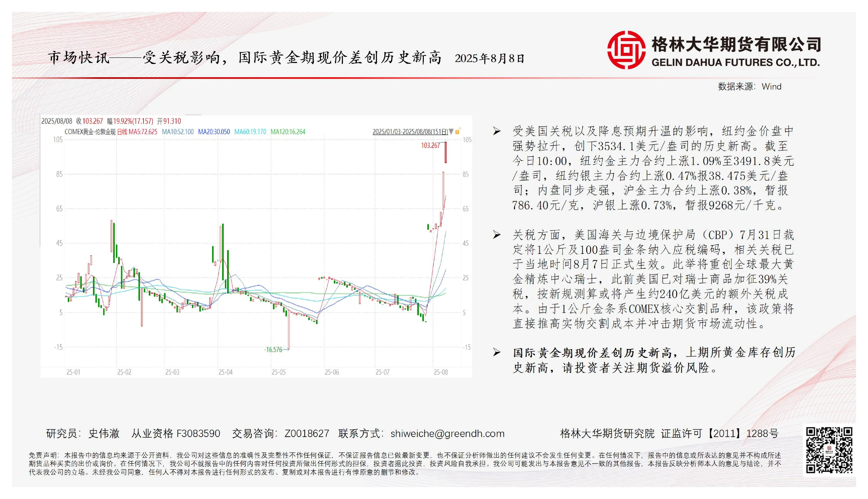Click the researcher name 史伟澈
Viewport: 868px width, 499px height.
[104, 433]
